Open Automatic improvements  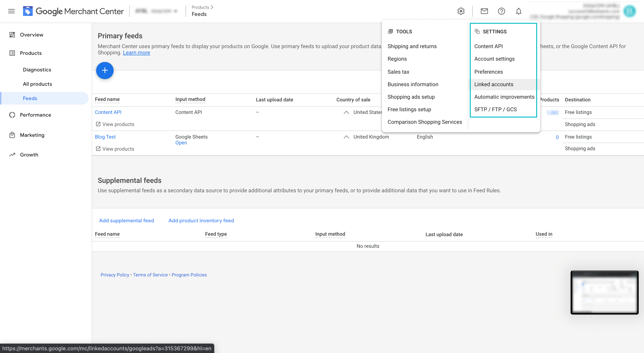tap(504, 97)
